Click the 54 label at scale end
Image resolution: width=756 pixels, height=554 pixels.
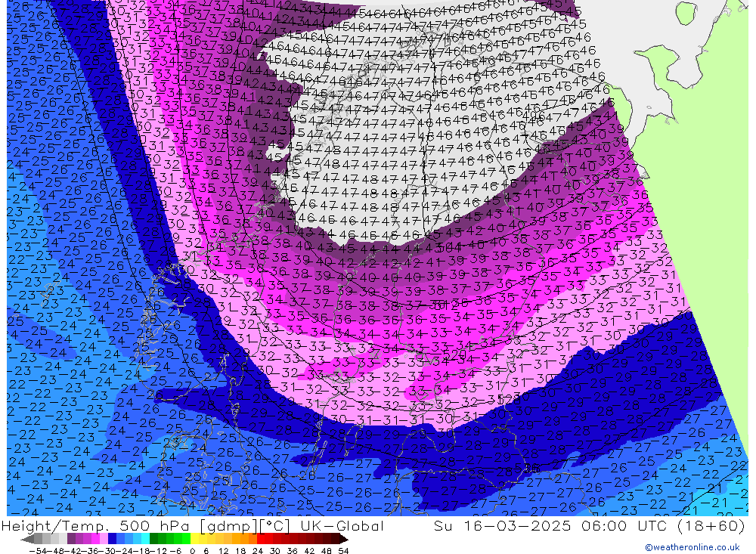pyautogui.click(x=343, y=550)
